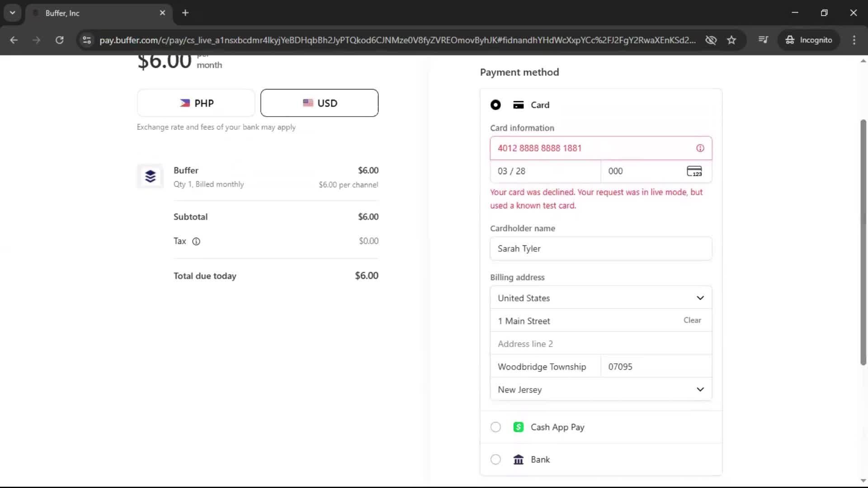
Task: Click the Cash App Pay icon
Action: [x=518, y=427]
